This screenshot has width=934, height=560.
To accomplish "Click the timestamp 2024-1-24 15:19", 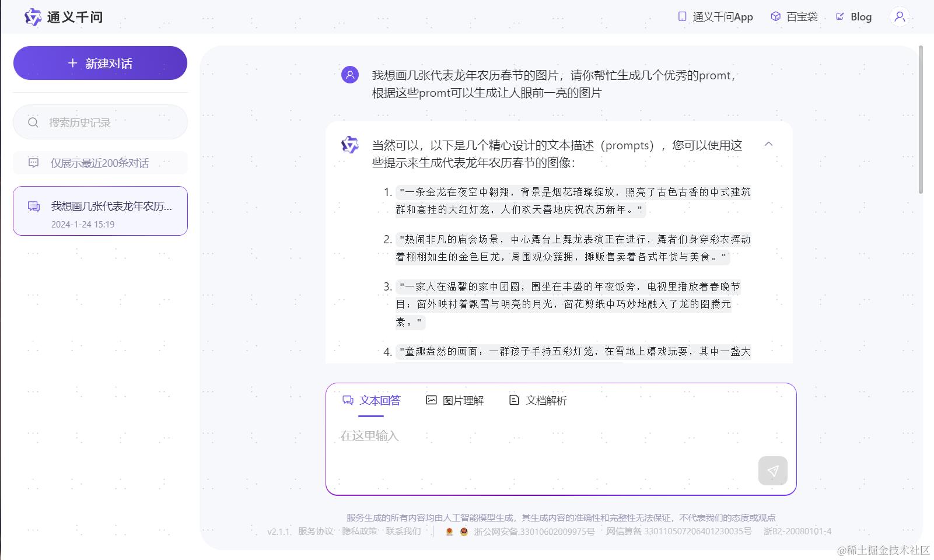I will pyautogui.click(x=83, y=224).
